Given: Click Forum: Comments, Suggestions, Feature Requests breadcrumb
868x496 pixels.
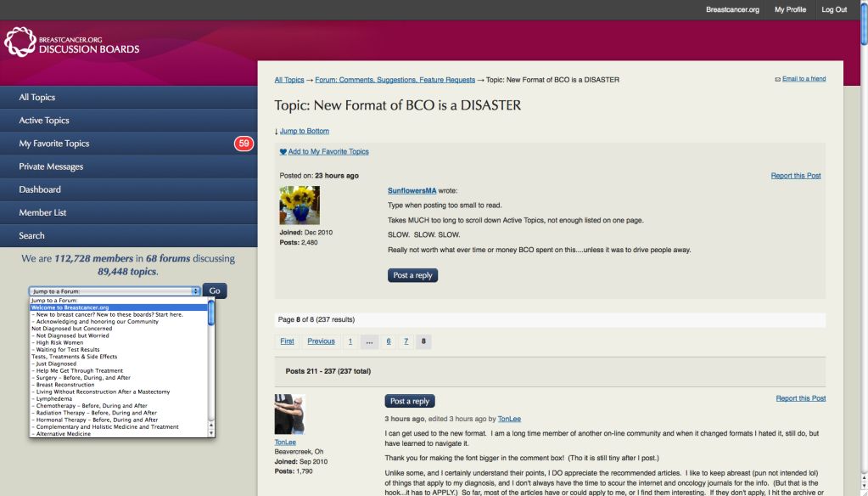Looking at the screenshot, I should (395, 80).
